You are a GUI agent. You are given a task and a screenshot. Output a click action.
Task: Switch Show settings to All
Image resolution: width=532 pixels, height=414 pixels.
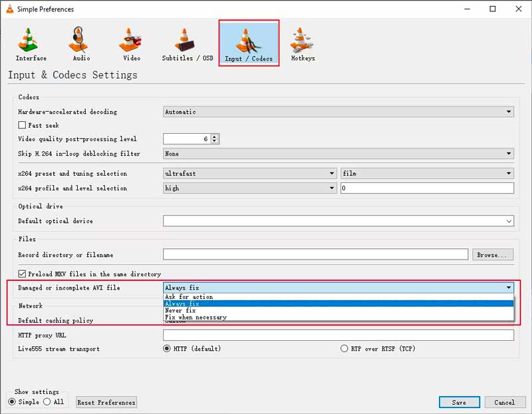click(47, 402)
